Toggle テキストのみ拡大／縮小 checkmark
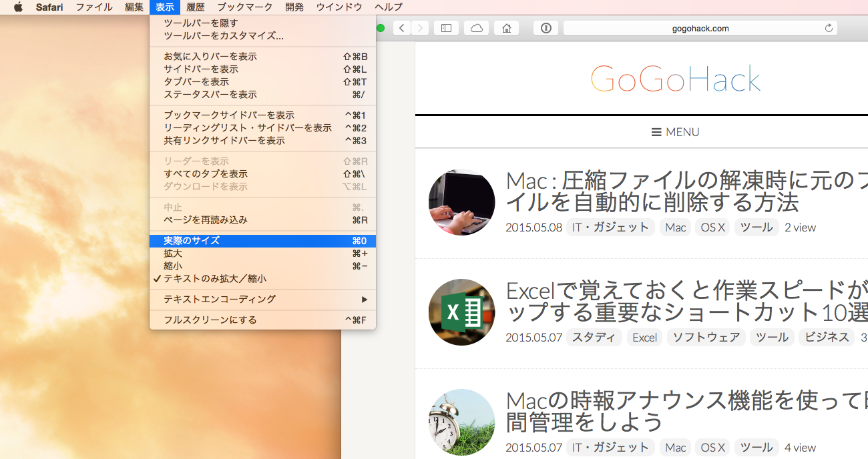 click(x=262, y=279)
